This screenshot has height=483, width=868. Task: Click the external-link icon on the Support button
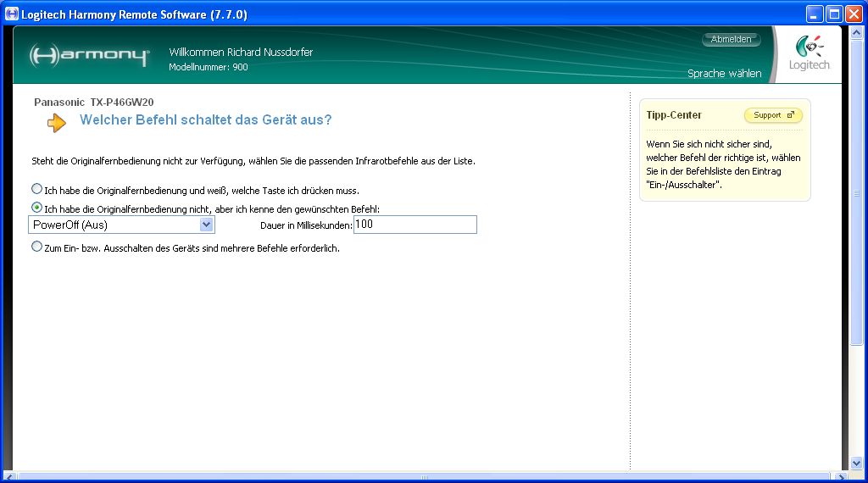coord(791,115)
